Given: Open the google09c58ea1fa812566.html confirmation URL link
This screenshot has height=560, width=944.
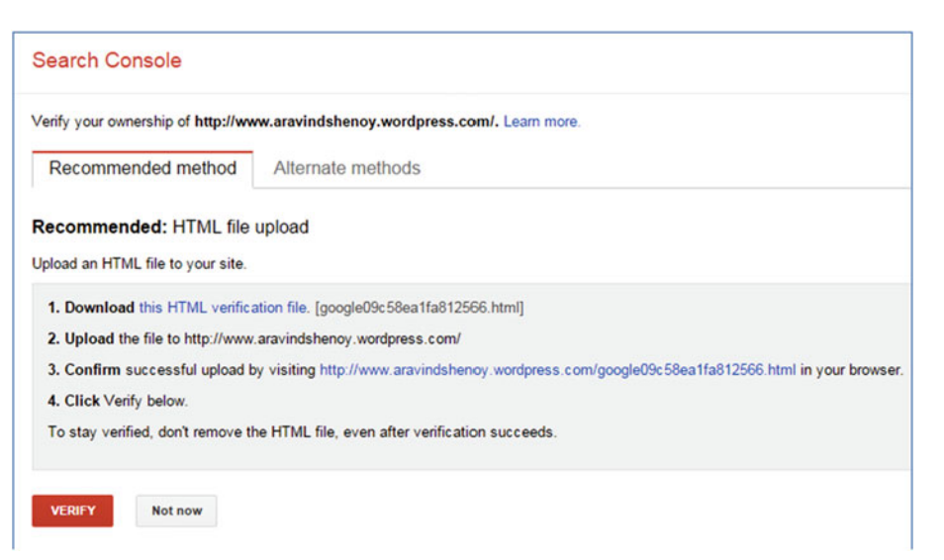Looking at the screenshot, I should (557, 370).
